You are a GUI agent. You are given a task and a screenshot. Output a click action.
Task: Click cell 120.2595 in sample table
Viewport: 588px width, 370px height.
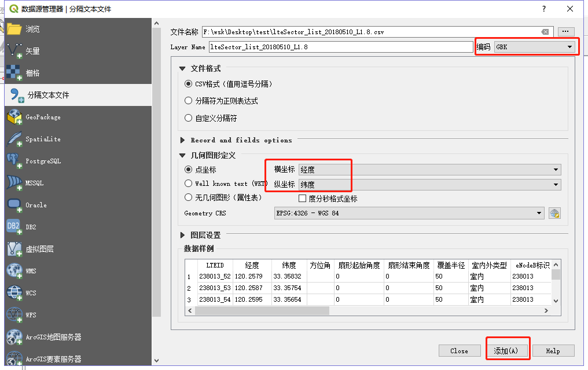point(252,299)
